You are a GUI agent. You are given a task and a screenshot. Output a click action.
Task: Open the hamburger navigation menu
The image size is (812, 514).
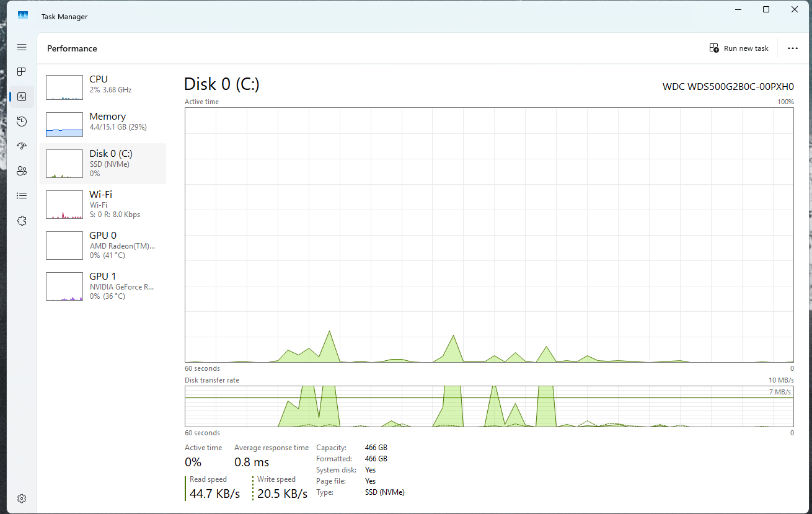pos(22,47)
